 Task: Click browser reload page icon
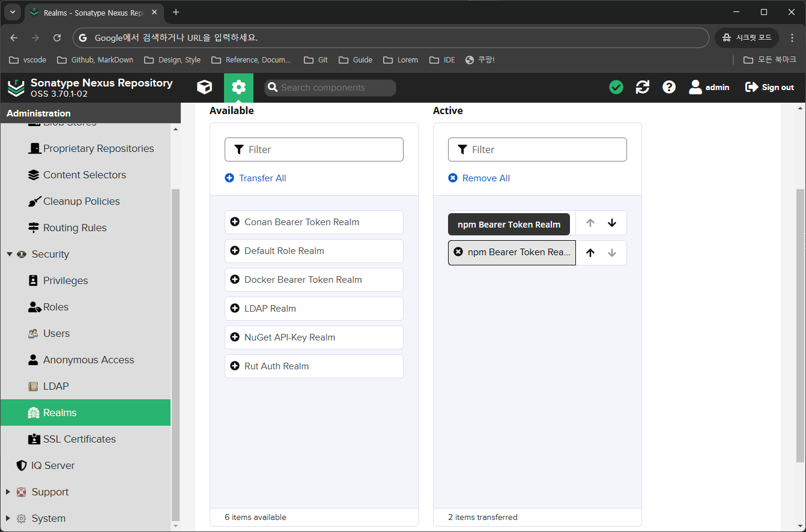pyautogui.click(x=57, y=37)
